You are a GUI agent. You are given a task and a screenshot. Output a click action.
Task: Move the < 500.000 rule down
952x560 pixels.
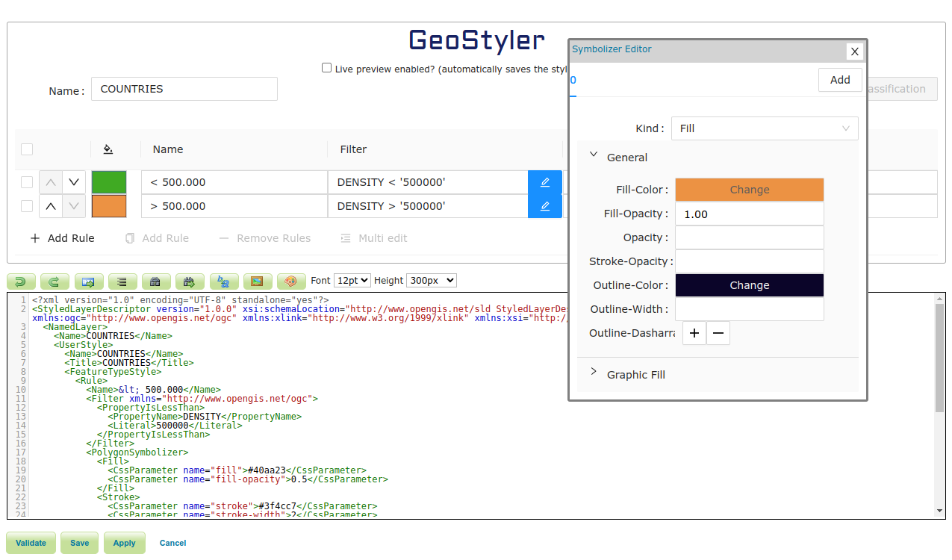(74, 182)
